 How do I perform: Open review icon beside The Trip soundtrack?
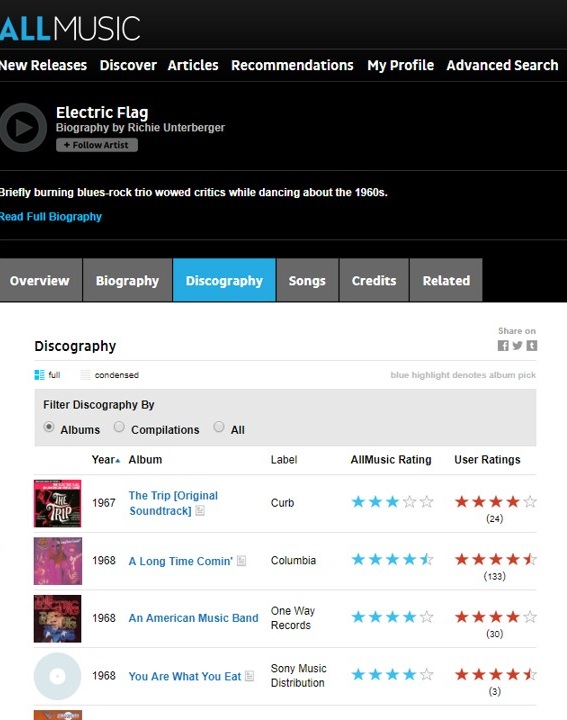200,511
